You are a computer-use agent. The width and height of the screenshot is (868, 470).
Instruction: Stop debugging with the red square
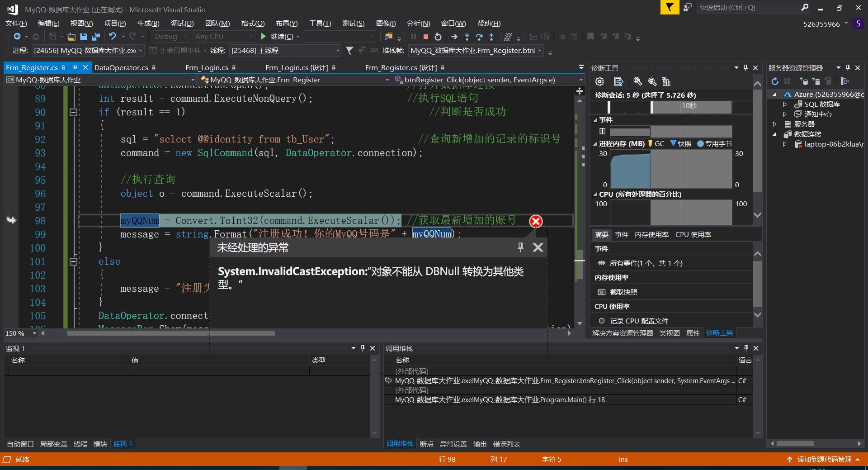pyautogui.click(x=425, y=37)
